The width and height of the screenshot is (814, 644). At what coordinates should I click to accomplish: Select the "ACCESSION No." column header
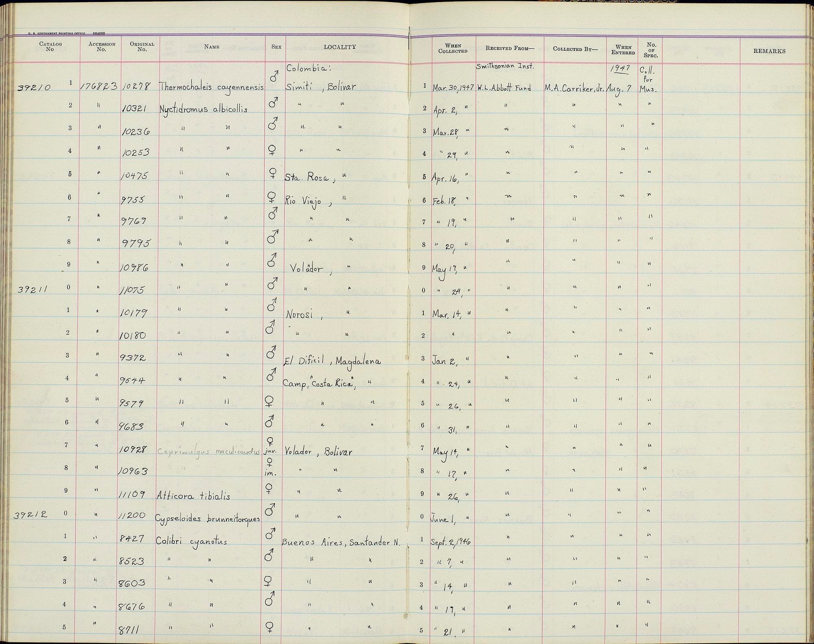coord(102,47)
